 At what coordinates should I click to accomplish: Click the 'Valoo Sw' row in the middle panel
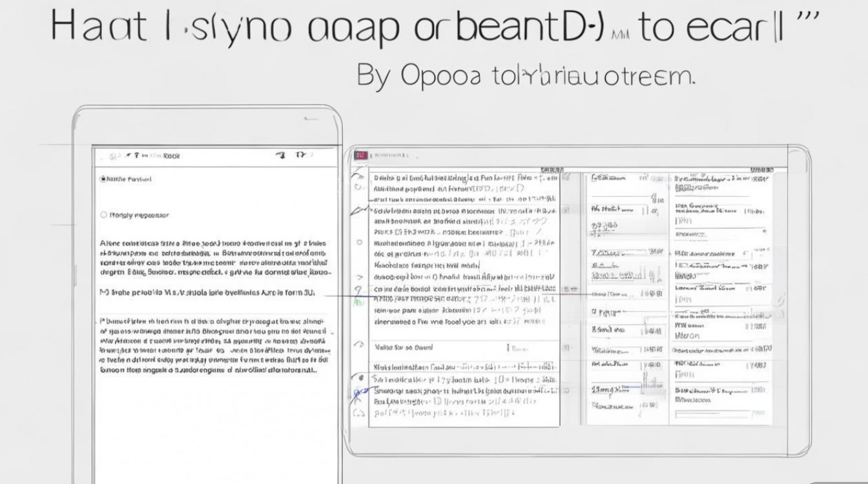404,347
